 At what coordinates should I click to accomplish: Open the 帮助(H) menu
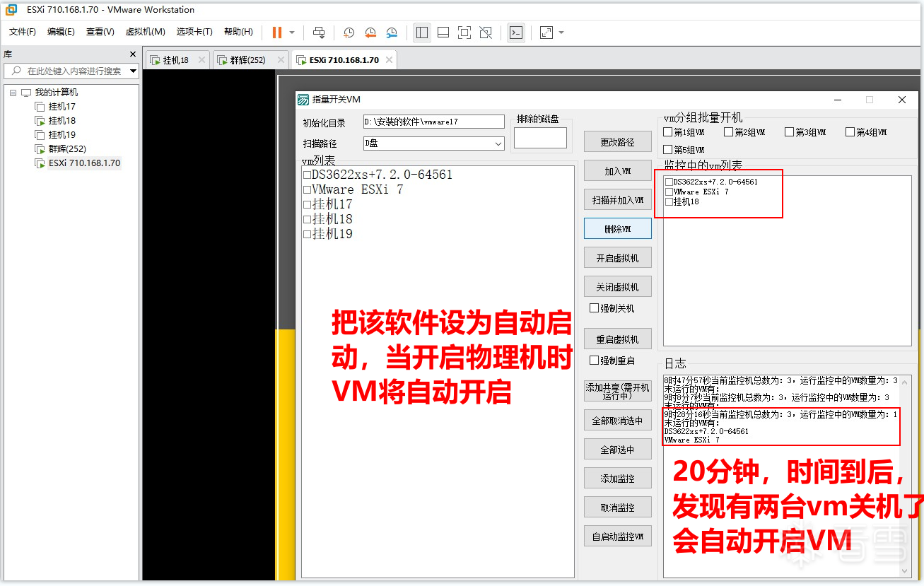(x=238, y=32)
